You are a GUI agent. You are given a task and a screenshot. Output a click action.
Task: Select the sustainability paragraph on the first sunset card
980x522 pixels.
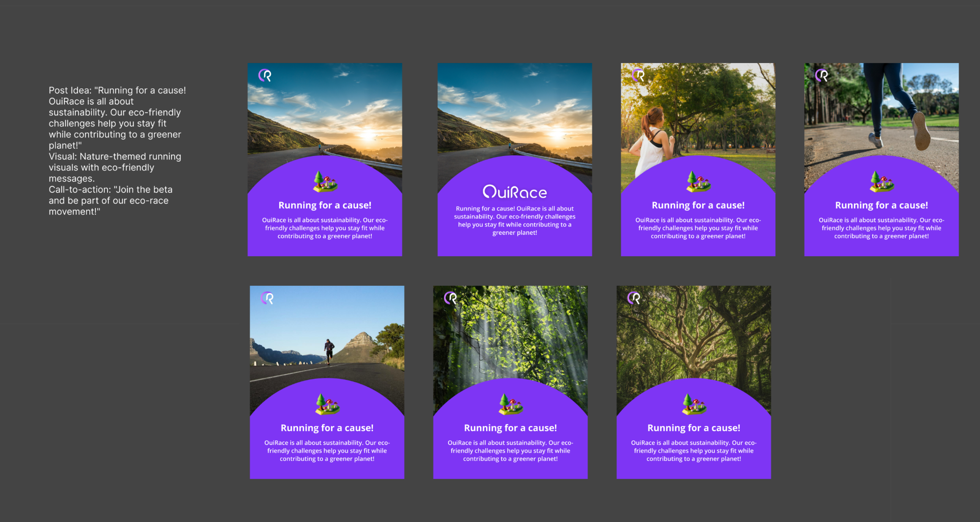[x=325, y=228]
